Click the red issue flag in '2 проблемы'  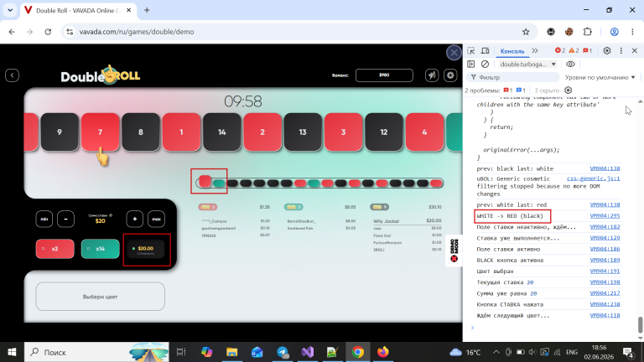point(508,90)
